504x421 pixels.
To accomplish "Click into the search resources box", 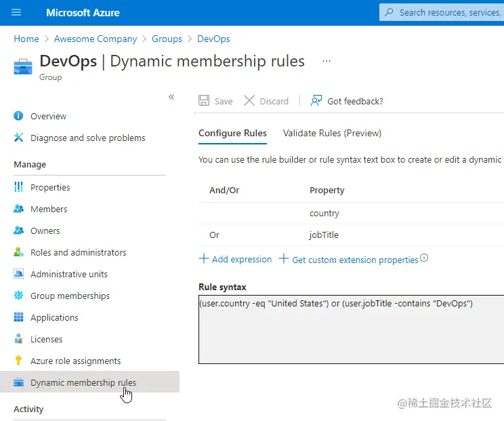I will pos(442,12).
